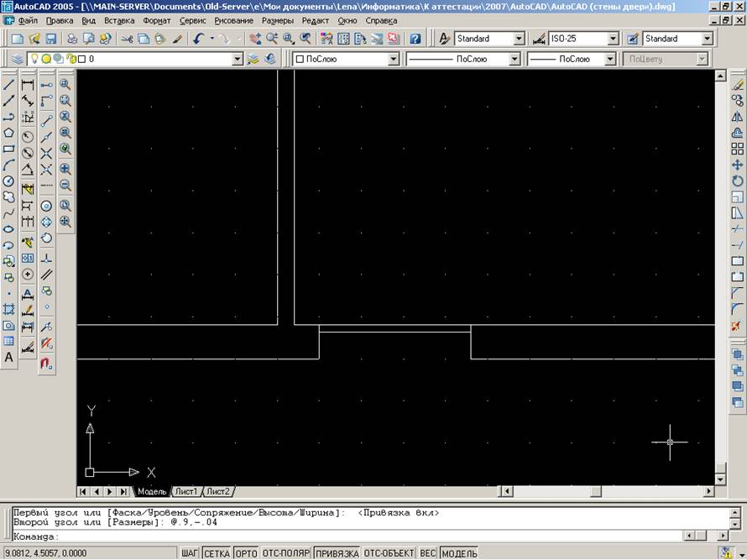This screenshot has height=560, width=747.
Task: Toggle layer 0 light bulb visibility
Action: [x=34, y=59]
